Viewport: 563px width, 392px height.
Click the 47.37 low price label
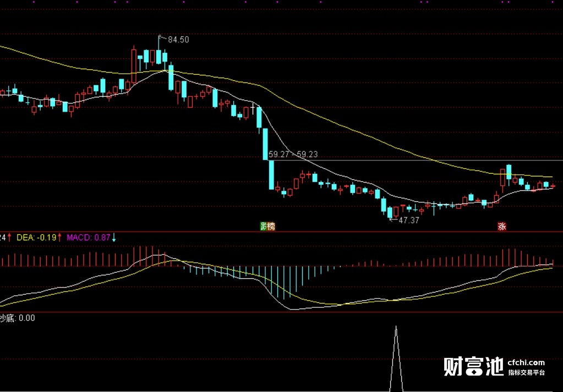point(408,220)
